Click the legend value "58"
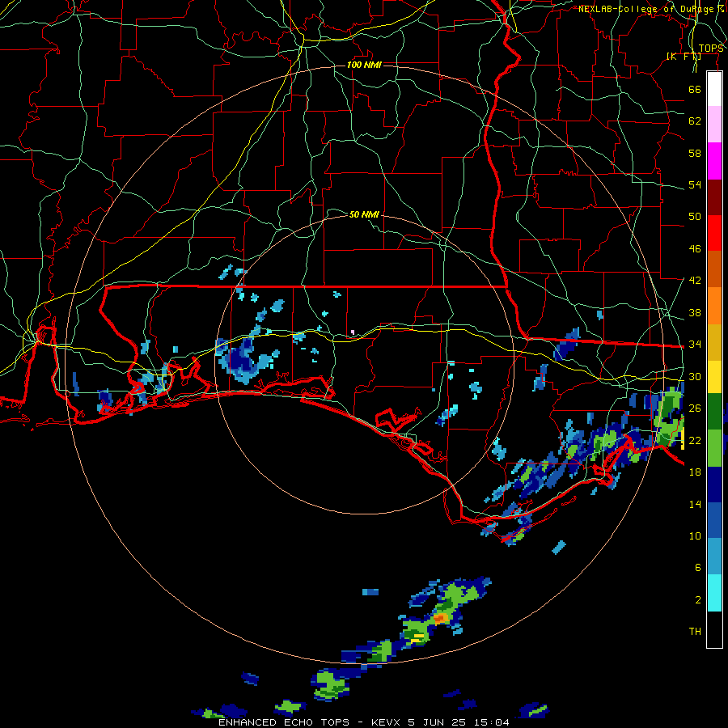The height and width of the screenshot is (728, 728). [695, 153]
